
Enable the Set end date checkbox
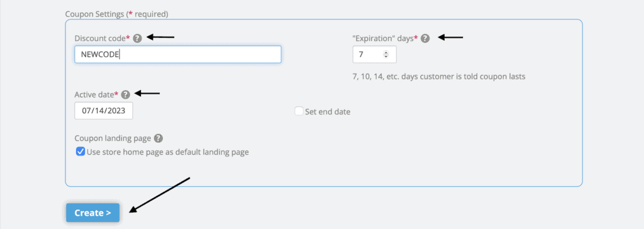coord(299,111)
